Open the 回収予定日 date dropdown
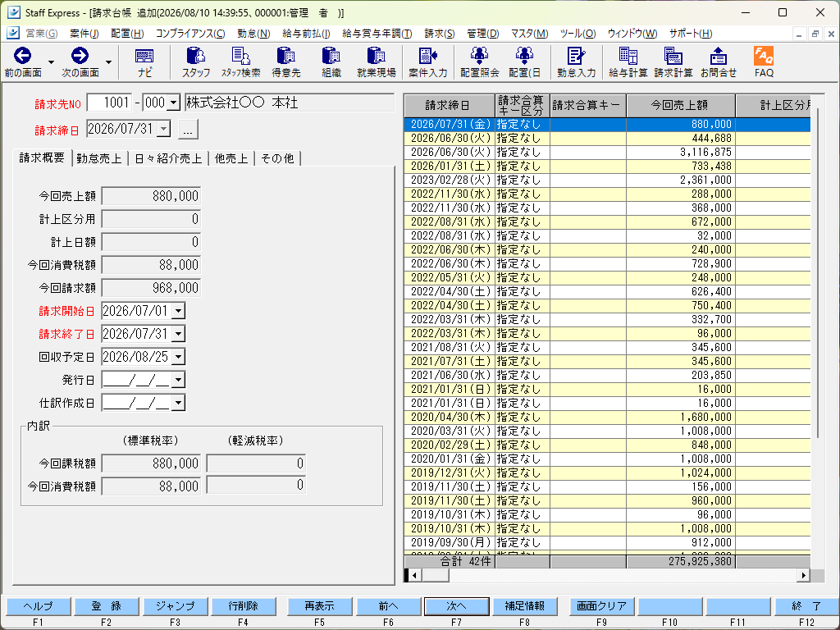This screenshot has width=840, height=630. point(179,357)
